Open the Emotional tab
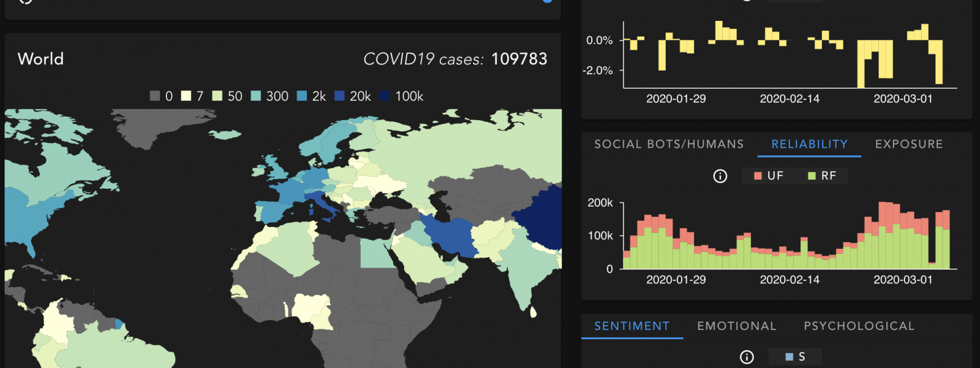This screenshot has width=980, height=368. [737, 326]
